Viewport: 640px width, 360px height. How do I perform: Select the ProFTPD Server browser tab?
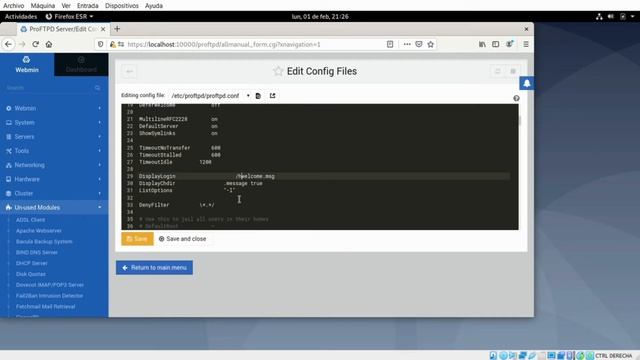(x=63, y=29)
